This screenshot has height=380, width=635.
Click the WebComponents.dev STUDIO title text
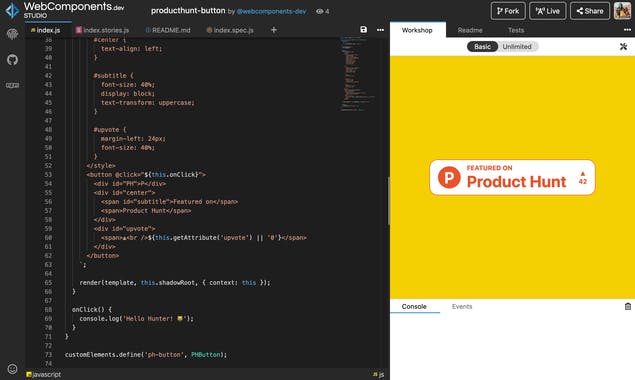pos(74,10)
